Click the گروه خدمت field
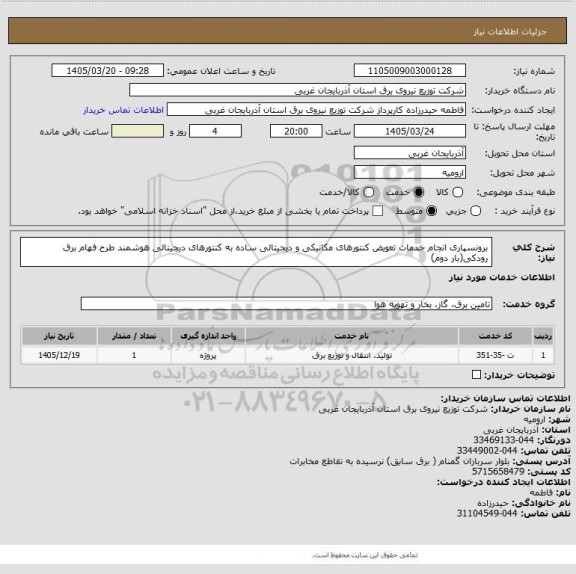Screen dimensions: 576x574 [286, 304]
